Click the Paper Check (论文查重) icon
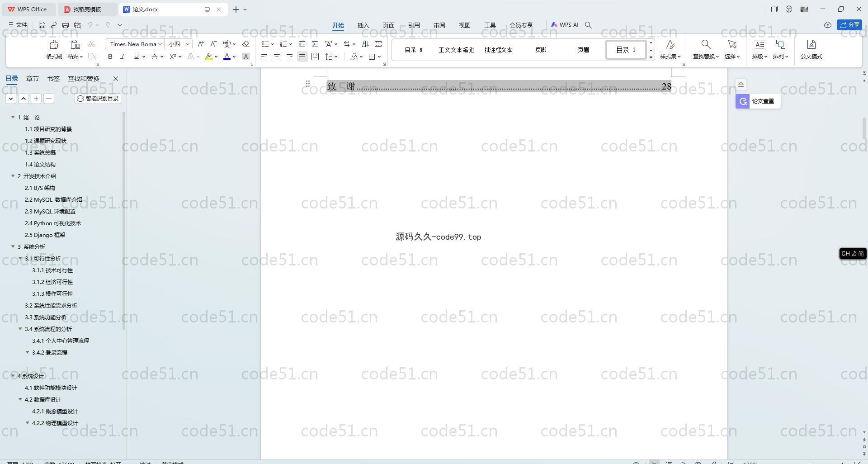868x464 pixels. click(x=743, y=101)
